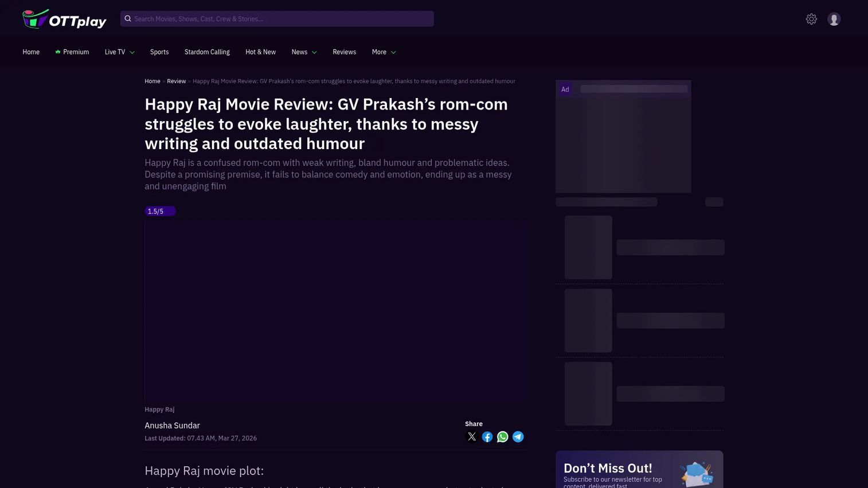Click the Ad label badge
Image resolution: width=868 pixels, height=488 pixels.
click(565, 89)
